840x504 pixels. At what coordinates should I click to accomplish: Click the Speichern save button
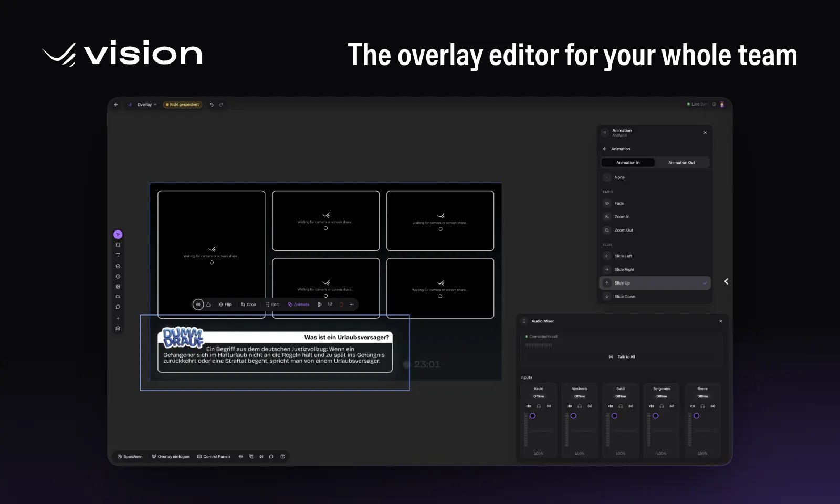[130, 457]
